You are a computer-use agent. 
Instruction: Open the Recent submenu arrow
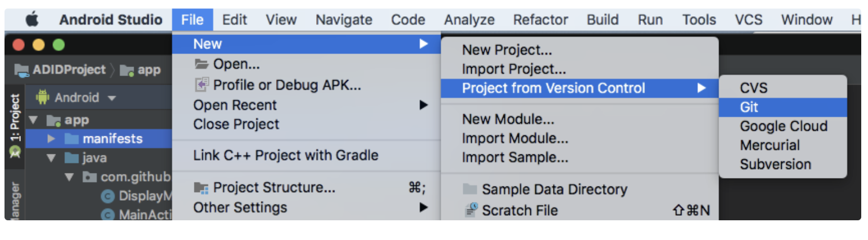[423, 105]
